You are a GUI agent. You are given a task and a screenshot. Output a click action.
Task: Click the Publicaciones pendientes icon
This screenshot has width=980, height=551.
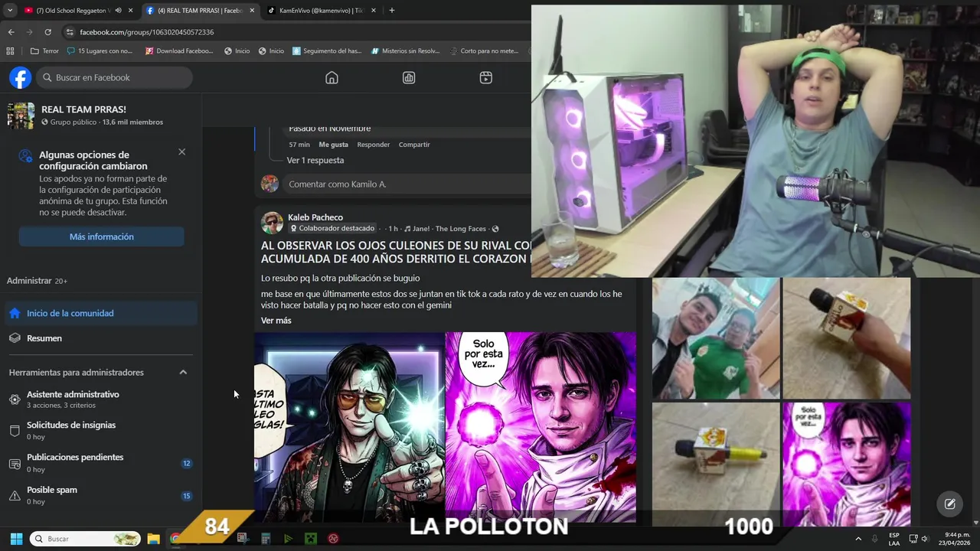15,463
